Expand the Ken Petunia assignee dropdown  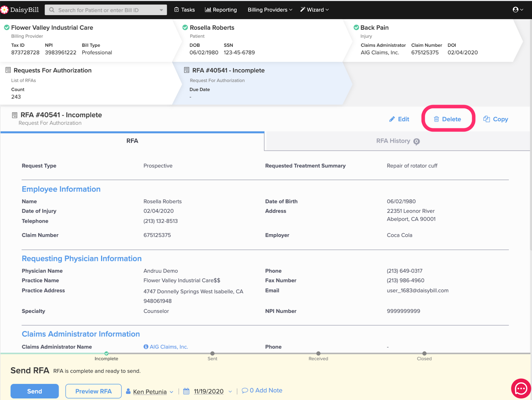pos(171,392)
